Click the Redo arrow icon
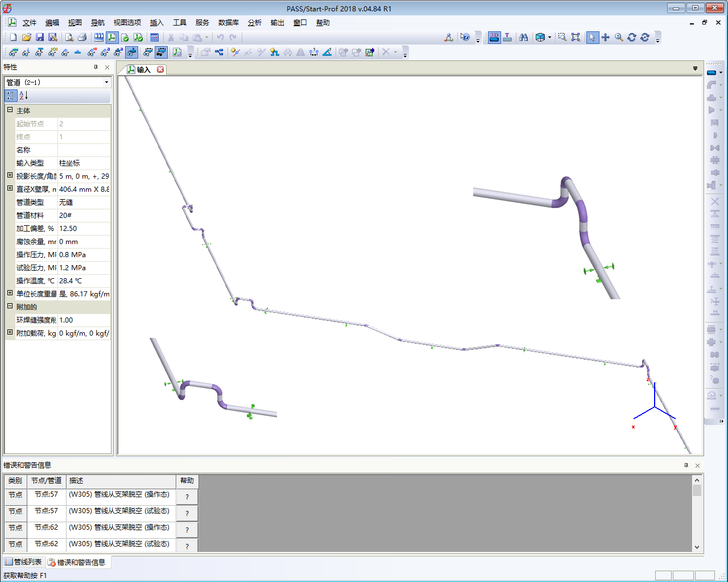 click(233, 37)
